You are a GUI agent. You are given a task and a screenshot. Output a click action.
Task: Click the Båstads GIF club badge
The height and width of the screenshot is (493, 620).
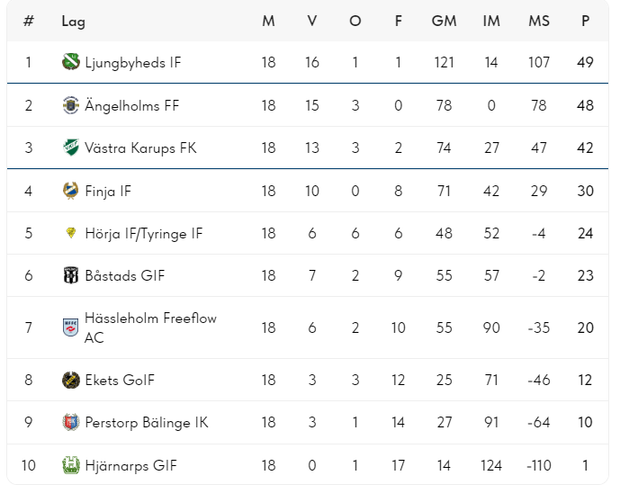coord(71,275)
